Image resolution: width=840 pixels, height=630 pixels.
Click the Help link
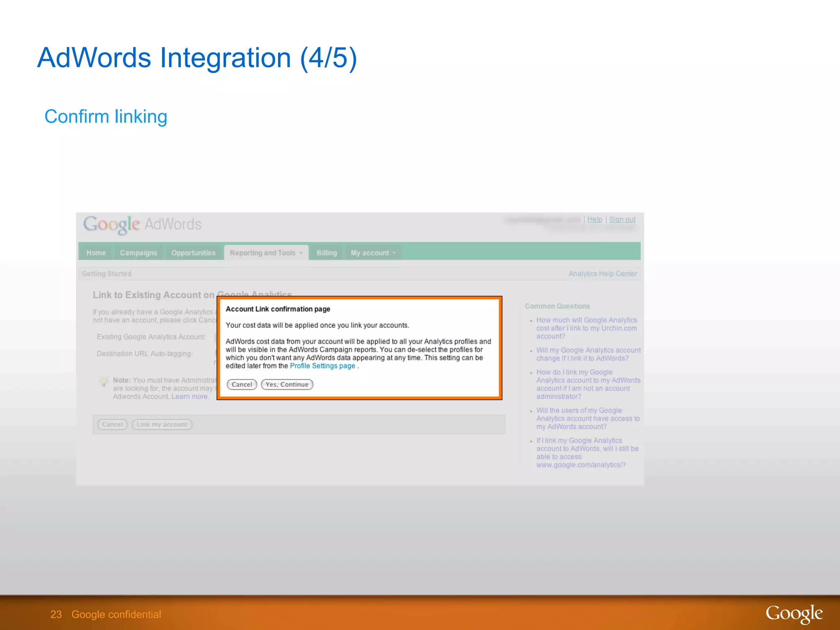tap(595, 219)
